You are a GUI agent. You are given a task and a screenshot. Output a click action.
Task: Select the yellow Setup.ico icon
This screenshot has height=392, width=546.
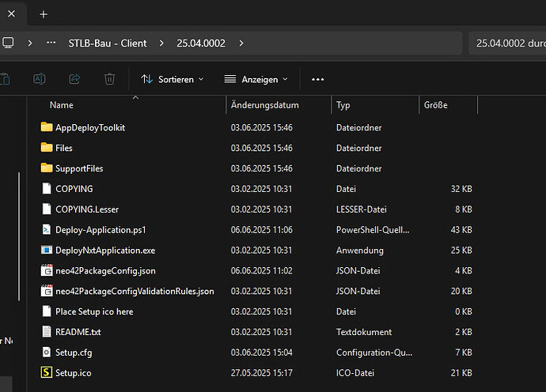(47, 372)
